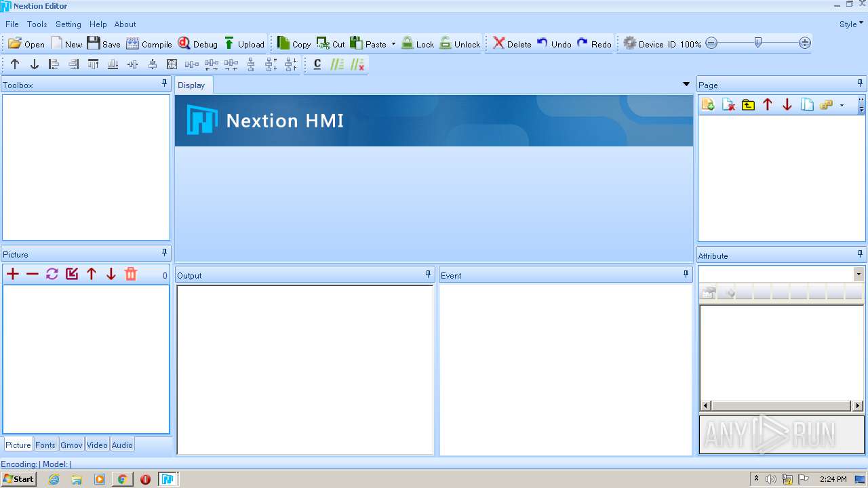Cut the selected component
868x488 pixels.
331,43
